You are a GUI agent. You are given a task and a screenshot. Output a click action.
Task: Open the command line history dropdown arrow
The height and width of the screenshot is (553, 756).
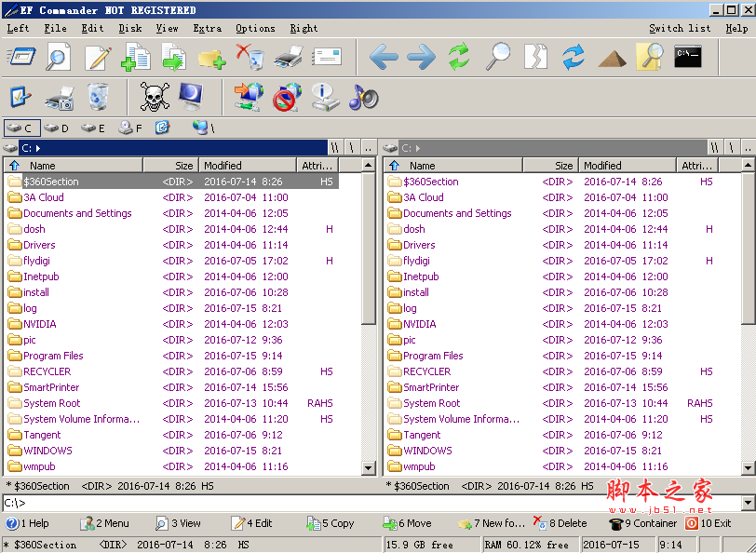tap(748, 503)
